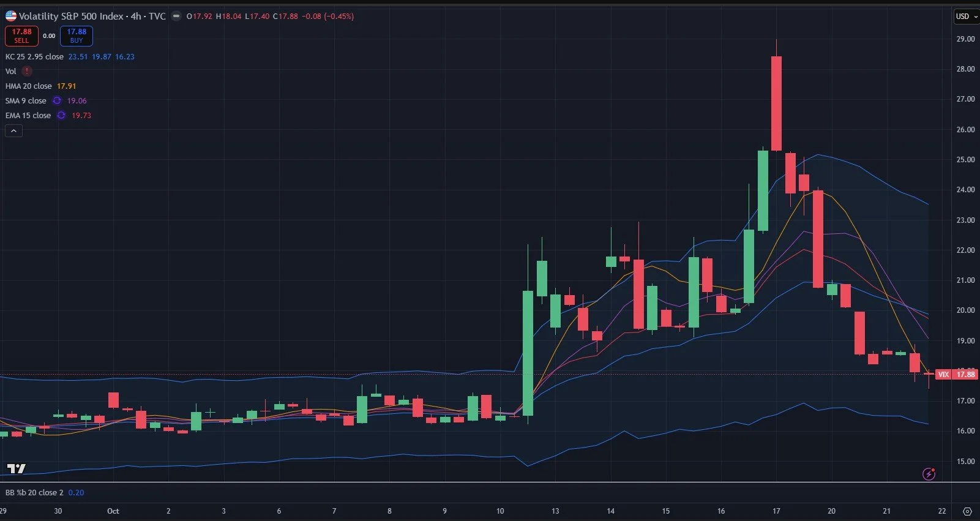Select the KC 25 2.95 close legend
This screenshot has width=980, height=521.
[34, 56]
